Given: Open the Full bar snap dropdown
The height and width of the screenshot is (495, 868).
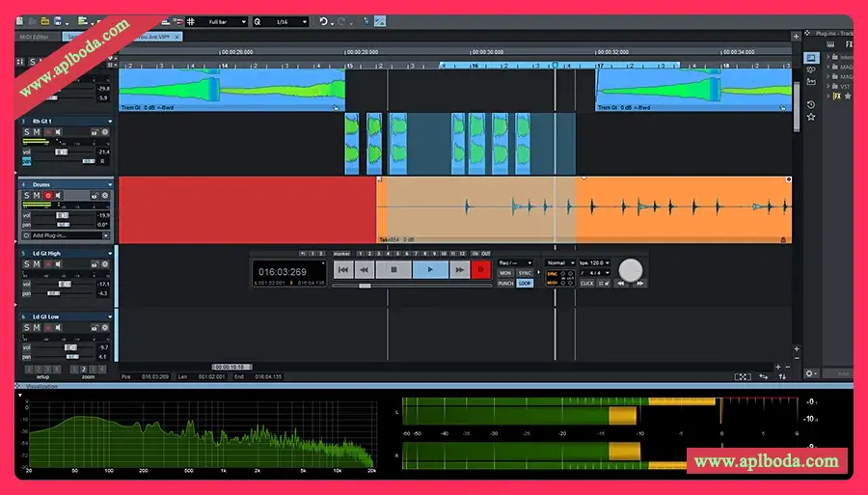Looking at the screenshot, I should [x=222, y=21].
